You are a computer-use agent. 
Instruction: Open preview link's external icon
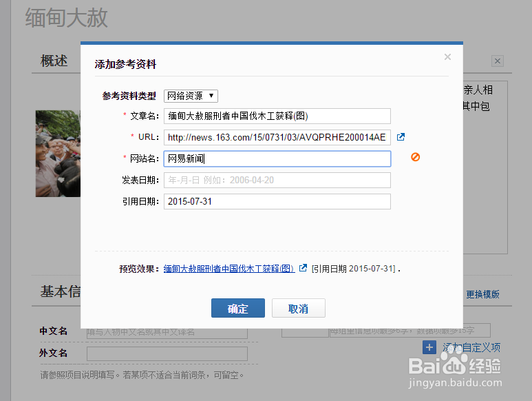pyautogui.click(x=303, y=268)
